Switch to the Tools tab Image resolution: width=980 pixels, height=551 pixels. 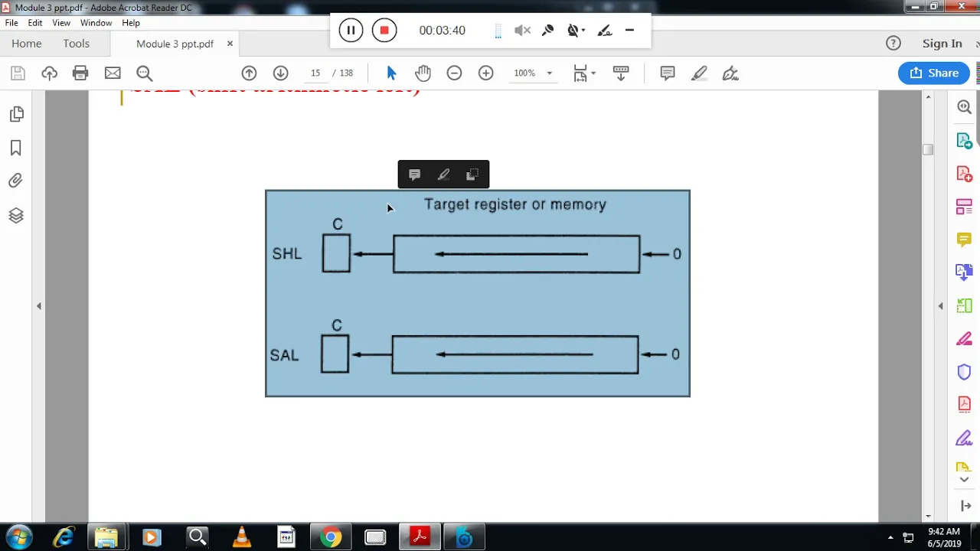tap(77, 44)
